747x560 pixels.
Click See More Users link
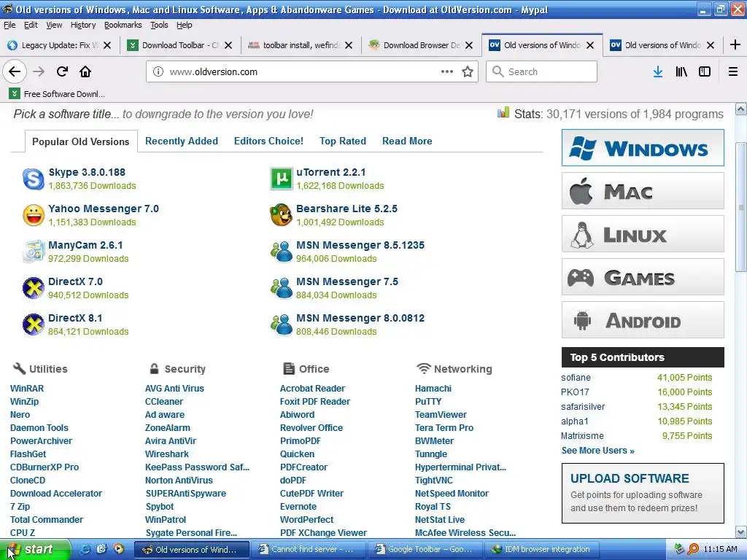(598, 451)
